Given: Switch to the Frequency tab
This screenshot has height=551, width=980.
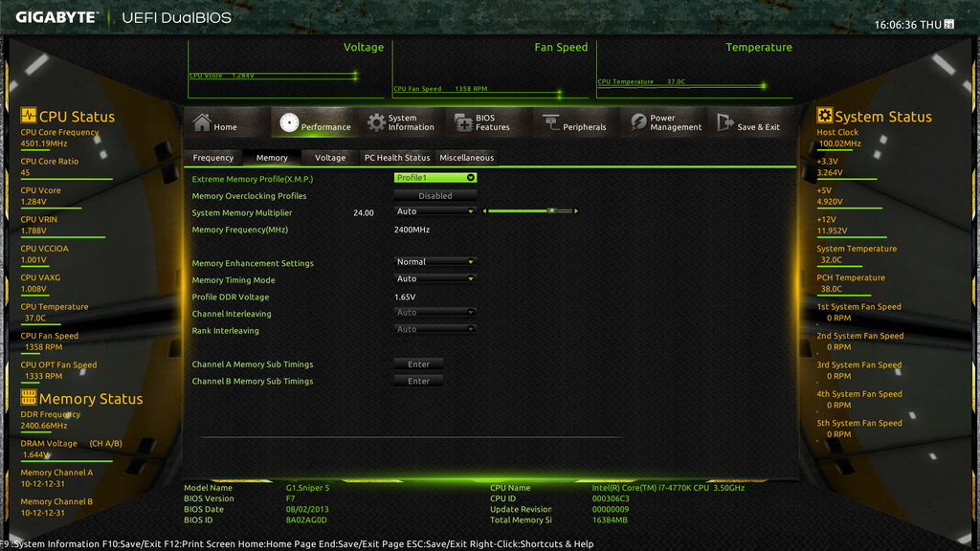Looking at the screenshot, I should [213, 158].
